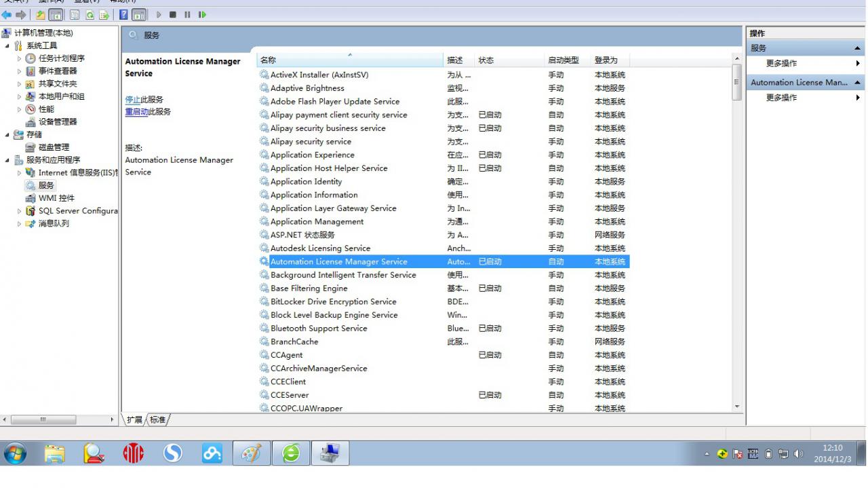Open the Windows Start menu orb

[x=15, y=453]
